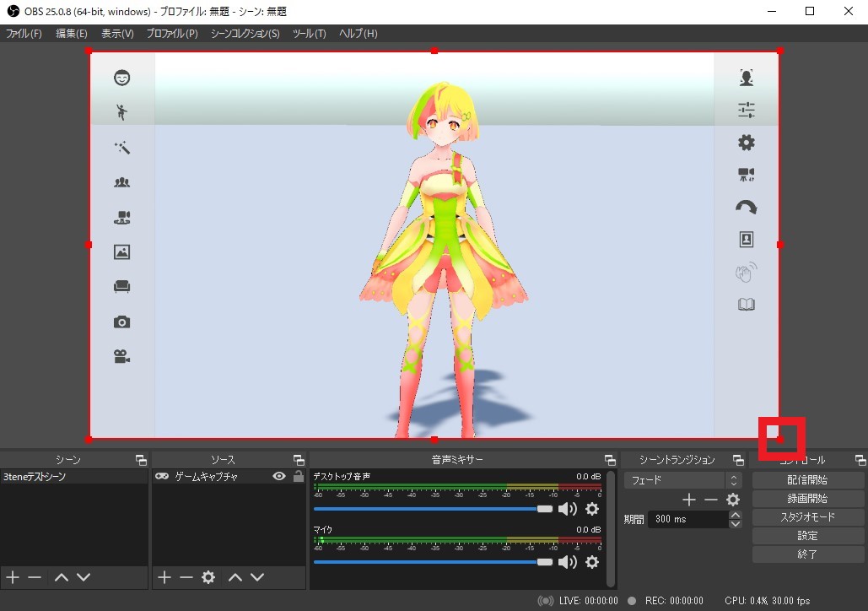The width and height of the screenshot is (868, 611).
Task: Move scene up with the up arrow
Action: tap(62, 577)
